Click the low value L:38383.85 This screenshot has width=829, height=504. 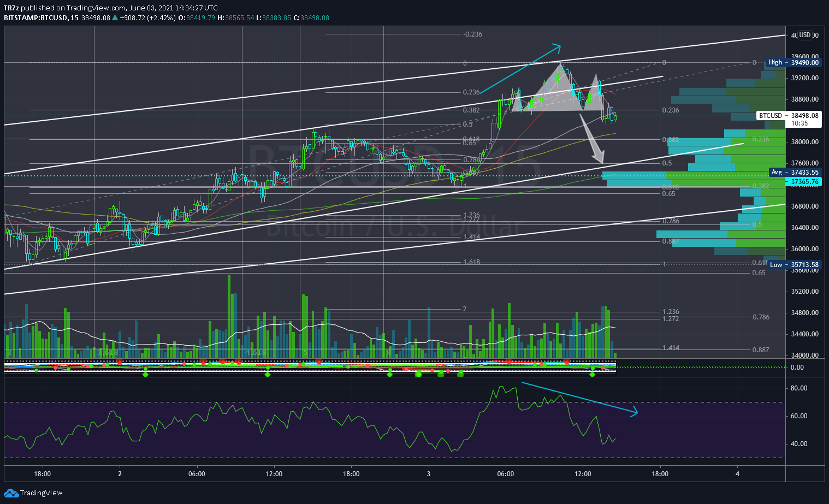click(x=274, y=17)
